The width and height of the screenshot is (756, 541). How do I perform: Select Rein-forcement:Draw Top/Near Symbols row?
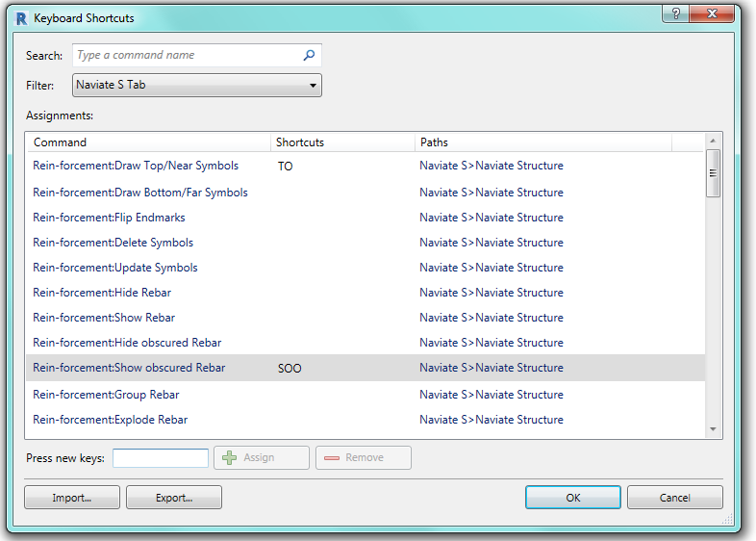pyautogui.click(x=136, y=167)
